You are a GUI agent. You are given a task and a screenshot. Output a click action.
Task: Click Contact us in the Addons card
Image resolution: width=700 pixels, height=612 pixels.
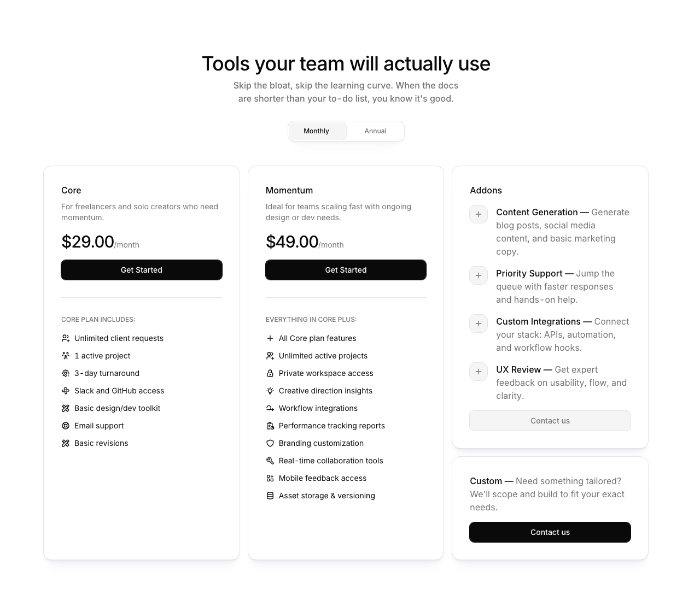pyautogui.click(x=550, y=421)
